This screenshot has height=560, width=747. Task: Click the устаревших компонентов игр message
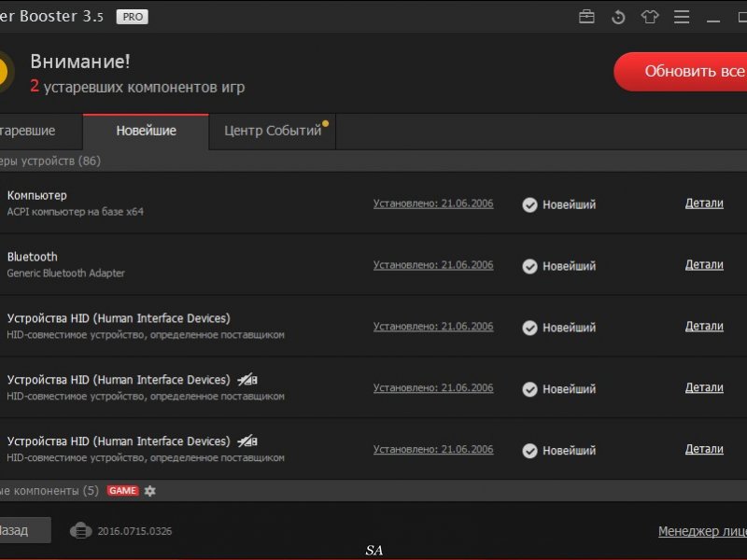(x=145, y=87)
